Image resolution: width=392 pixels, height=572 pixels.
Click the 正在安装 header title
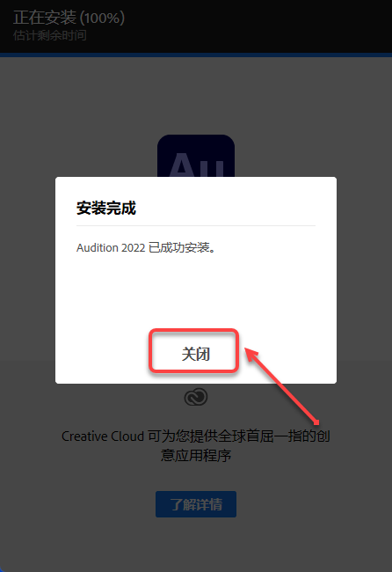(45, 18)
